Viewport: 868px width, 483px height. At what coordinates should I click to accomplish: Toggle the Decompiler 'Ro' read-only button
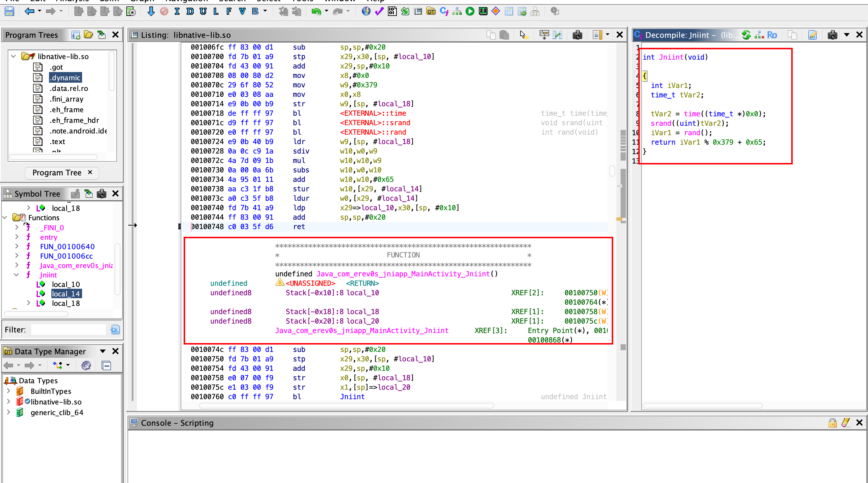772,35
